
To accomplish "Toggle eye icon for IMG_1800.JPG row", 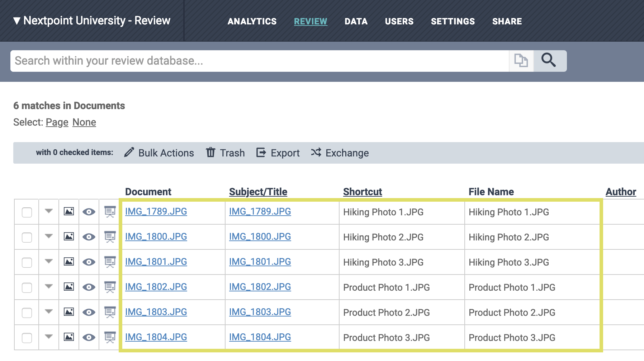I will [89, 237].
